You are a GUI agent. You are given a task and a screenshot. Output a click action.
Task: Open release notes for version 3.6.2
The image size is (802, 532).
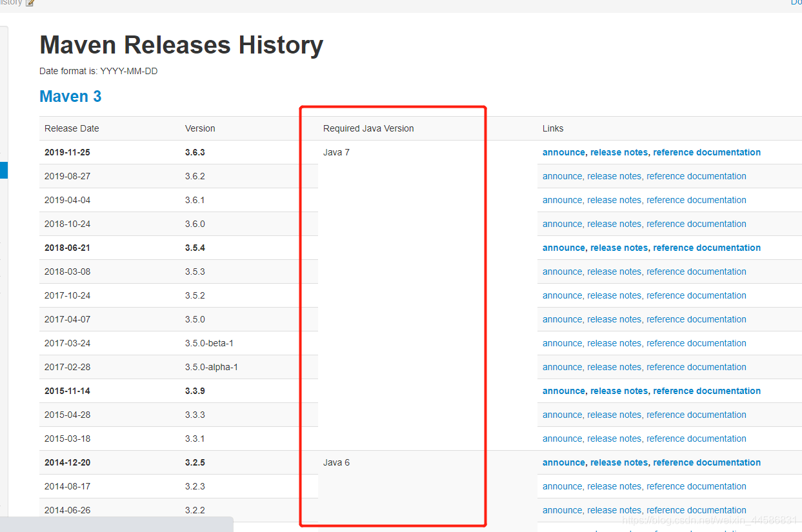[x=614, y=177]
